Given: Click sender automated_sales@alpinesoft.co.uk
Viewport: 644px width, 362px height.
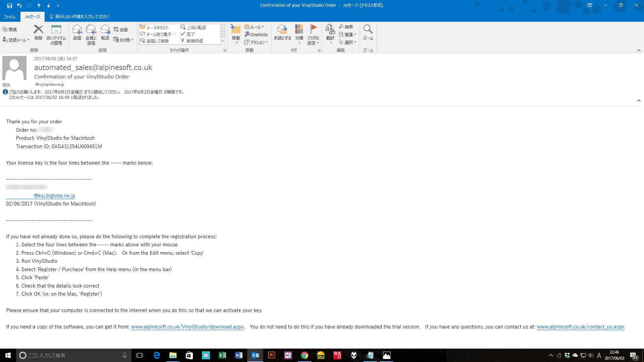Looking at the screenshot, I should point(93,67).
